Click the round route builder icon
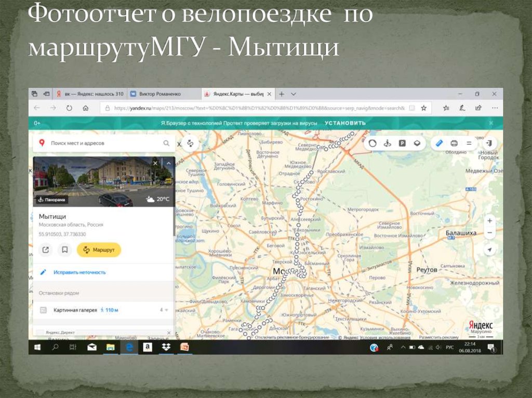 tap(190, 143)
